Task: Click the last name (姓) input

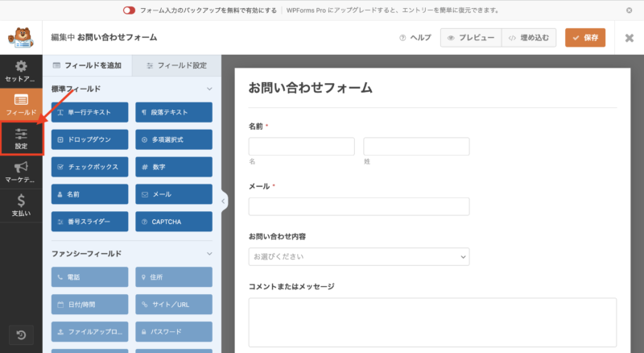Action: coord(416,147)
